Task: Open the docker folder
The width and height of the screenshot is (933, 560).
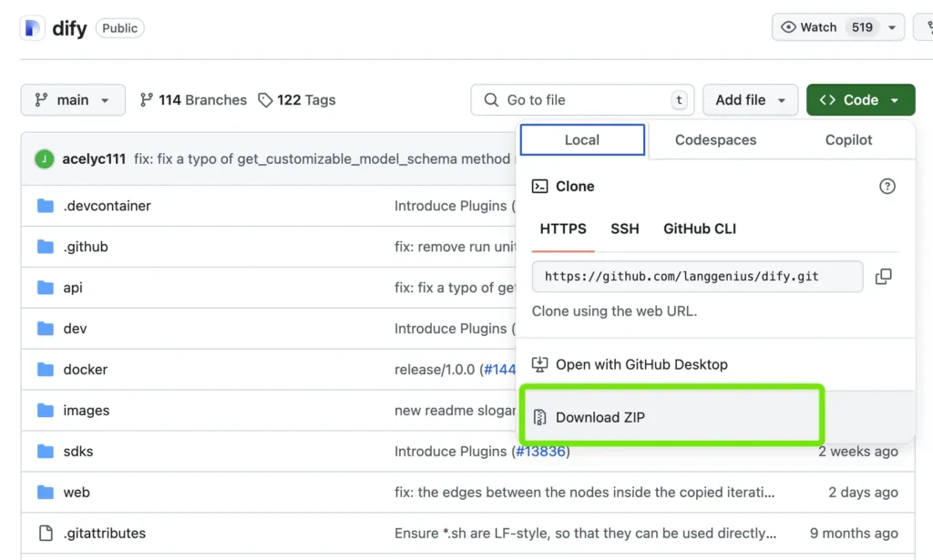Action: 85,370
